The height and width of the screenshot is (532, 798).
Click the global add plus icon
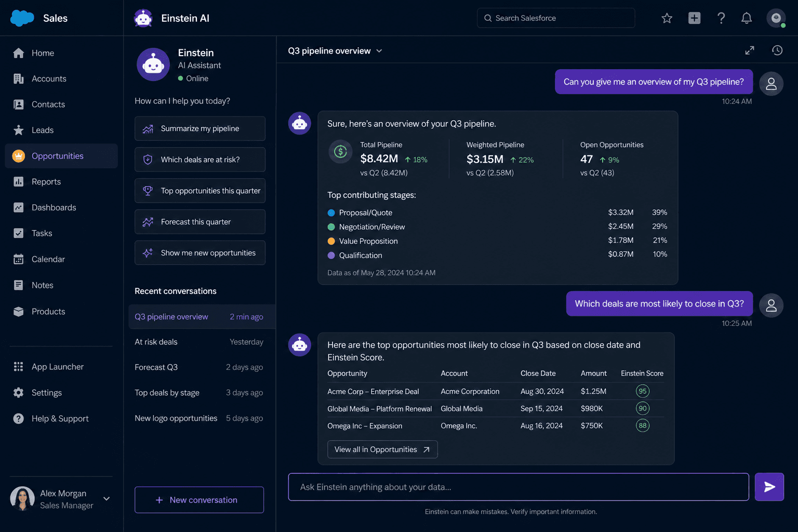coord(694,18)
